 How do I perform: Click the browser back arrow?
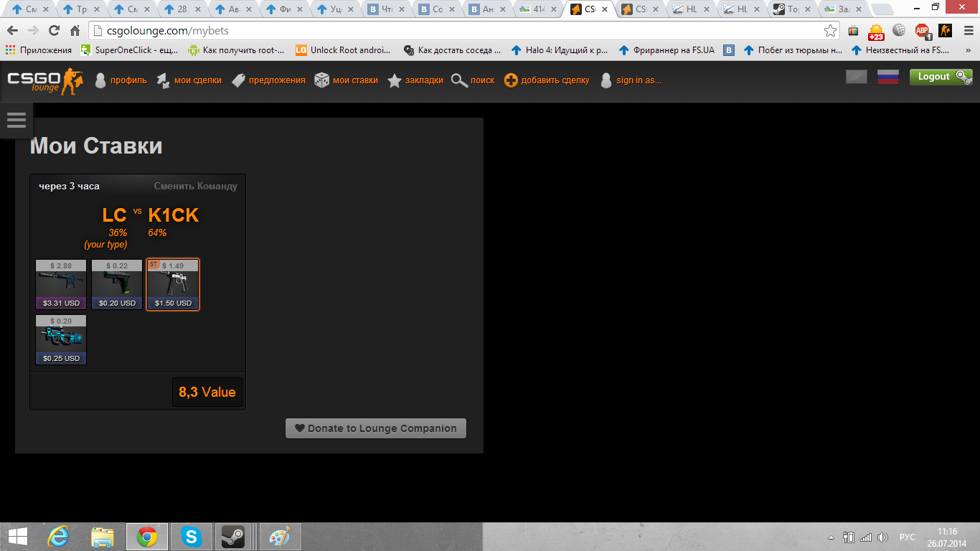(13, 31)
